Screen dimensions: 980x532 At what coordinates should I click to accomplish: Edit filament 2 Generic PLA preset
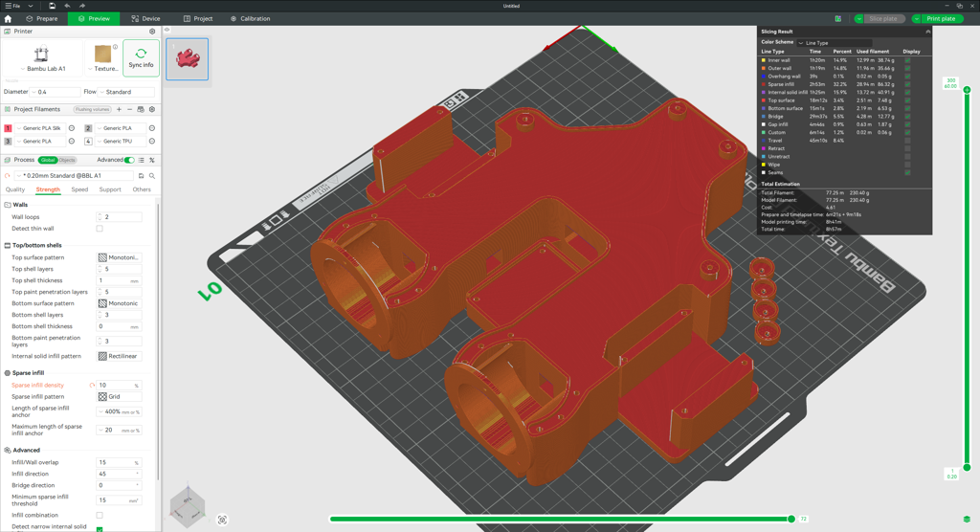coord(152,128)
